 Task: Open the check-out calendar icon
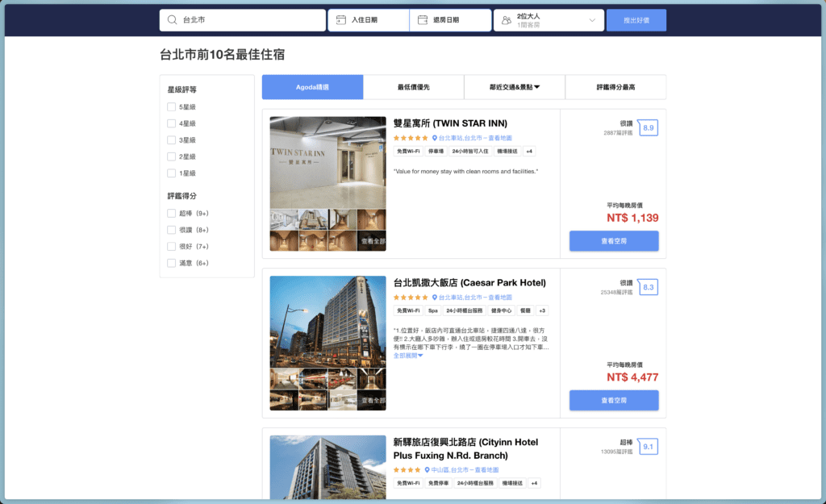click(421, 19)
